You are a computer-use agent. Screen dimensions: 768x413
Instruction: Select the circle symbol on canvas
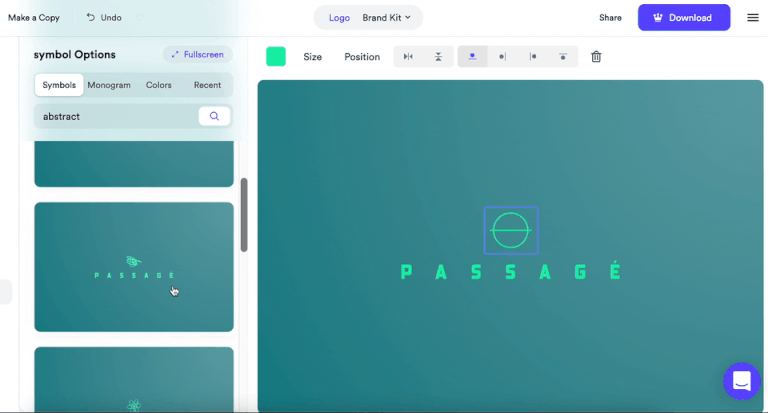pyautogui.click(x=511, y=230)
